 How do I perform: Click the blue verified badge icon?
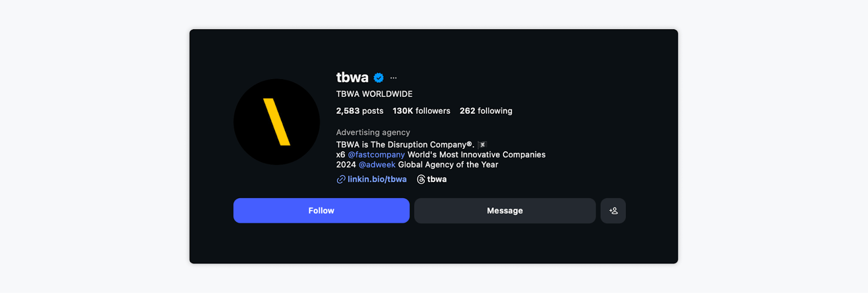(x=379, y=78)
